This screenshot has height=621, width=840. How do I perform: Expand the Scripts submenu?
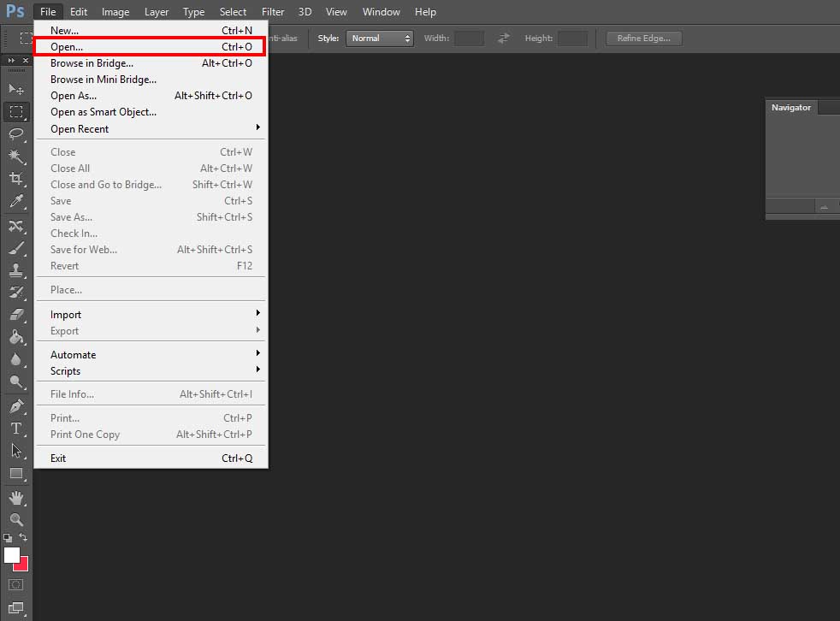151,370
